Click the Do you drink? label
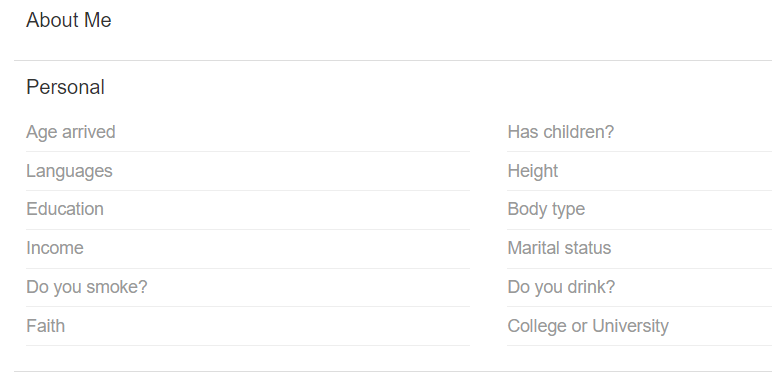Viewport: 772px width, 388px height. click(x=561, y=287)
